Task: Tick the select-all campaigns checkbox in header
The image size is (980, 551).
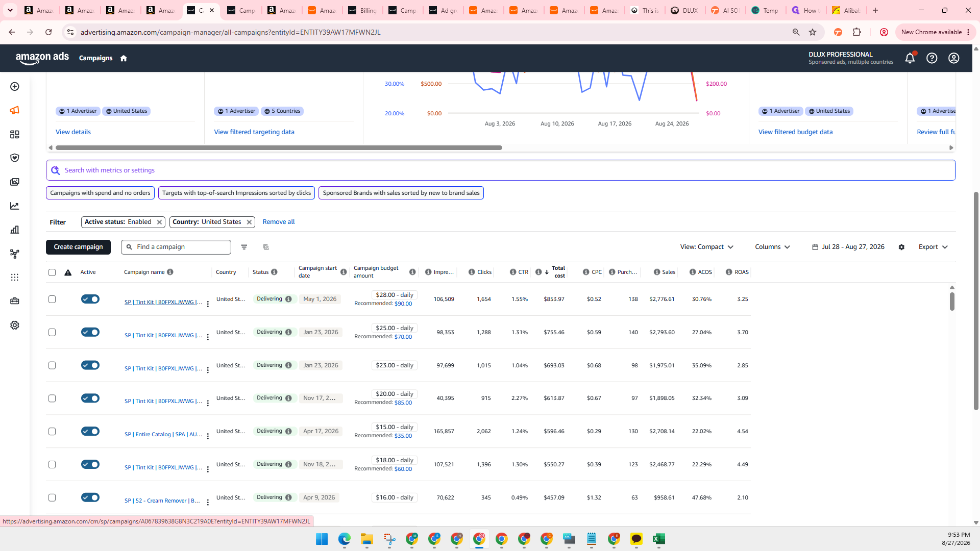Action: pos(52,272)
